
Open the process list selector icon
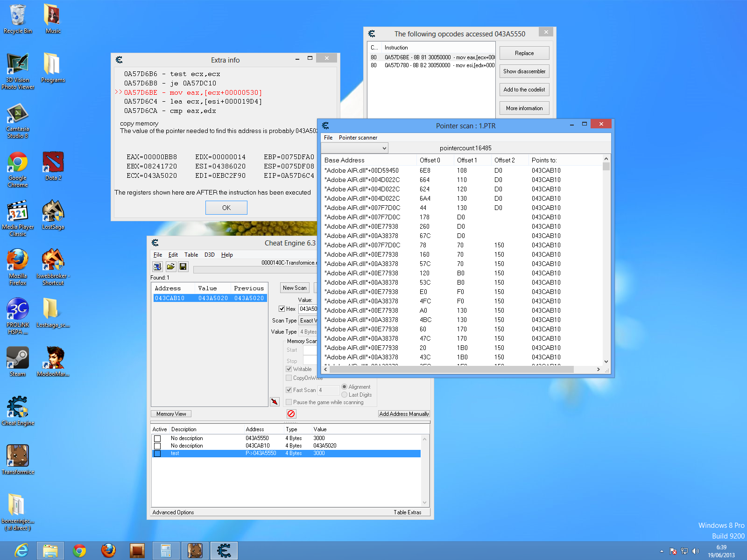pyautogui.click(x=157, y=266)
